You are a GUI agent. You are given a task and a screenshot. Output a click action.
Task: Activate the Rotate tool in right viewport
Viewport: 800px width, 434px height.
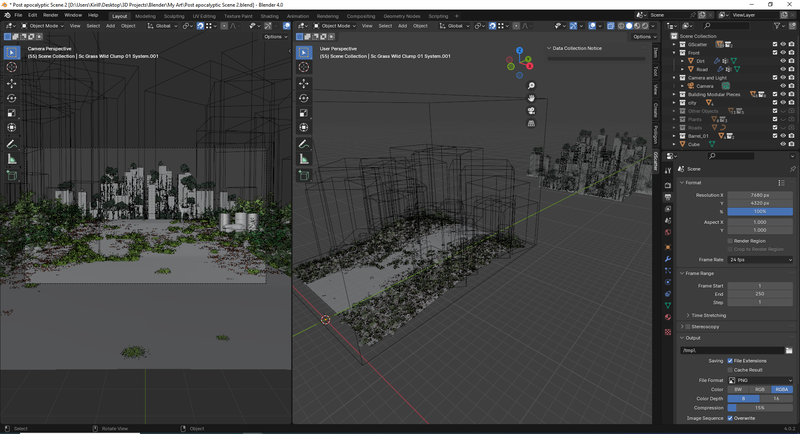[x=305, y=98]
